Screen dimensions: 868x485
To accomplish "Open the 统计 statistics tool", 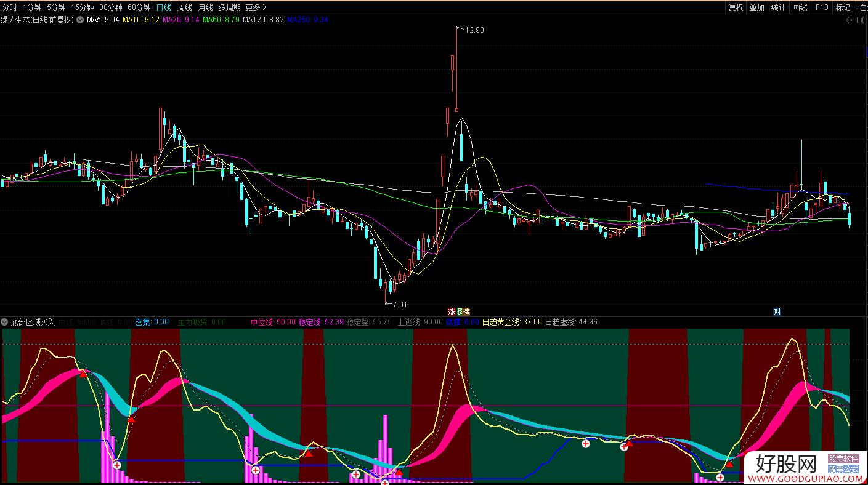I will pyautogui.click(x=779, y=7).
